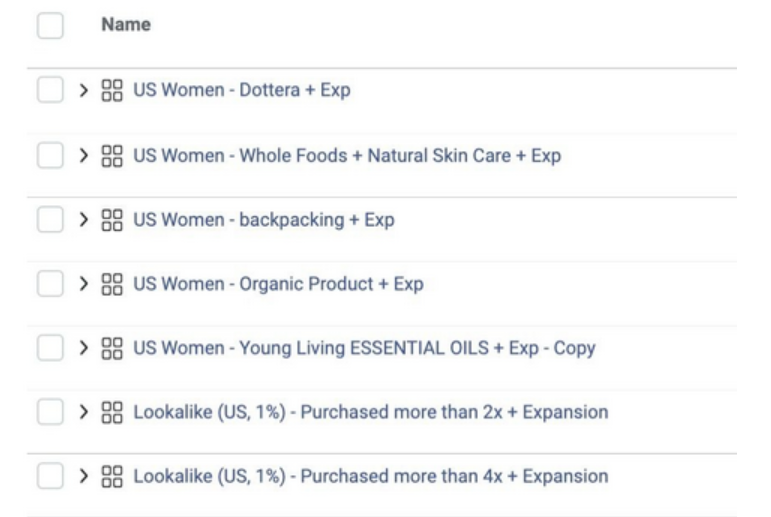Screen dimensions: 771x517
Task: Click grid icon beside Young Living ad set
Action: (112, 348)
